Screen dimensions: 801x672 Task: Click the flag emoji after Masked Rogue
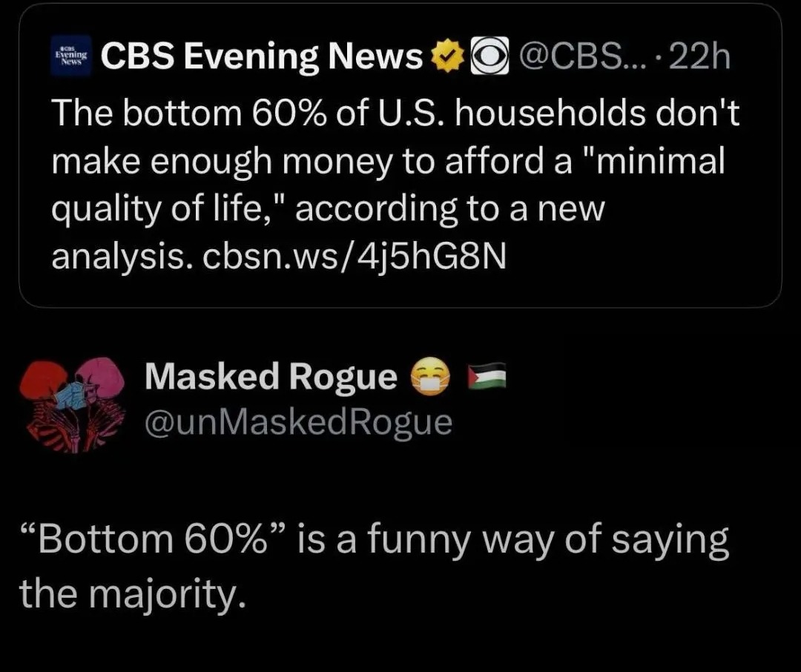[488, 378]
